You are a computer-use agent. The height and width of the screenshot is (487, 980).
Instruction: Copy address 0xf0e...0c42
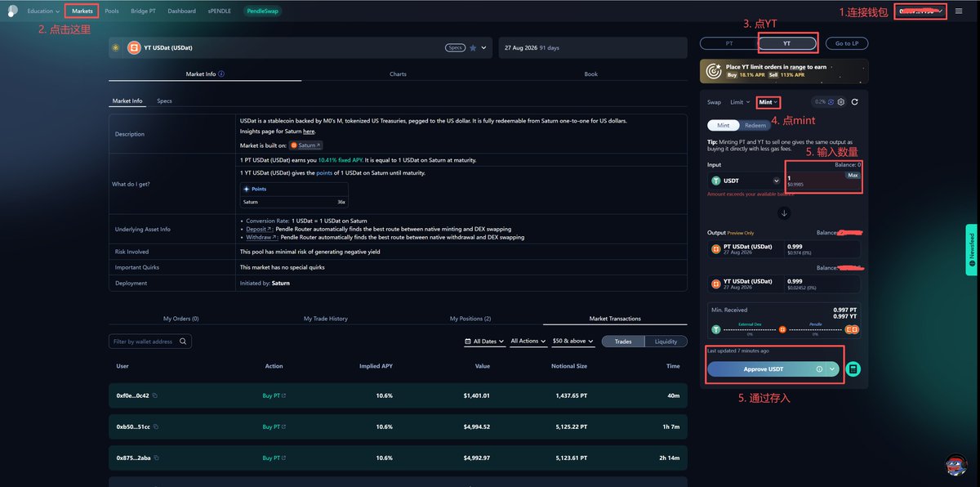(155, 395)
